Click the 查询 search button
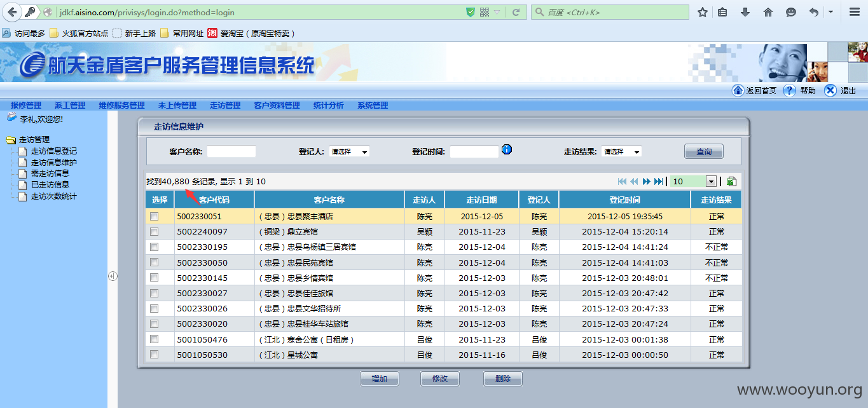The width and height of the screenshot is (868, 408). pos(704,151)
